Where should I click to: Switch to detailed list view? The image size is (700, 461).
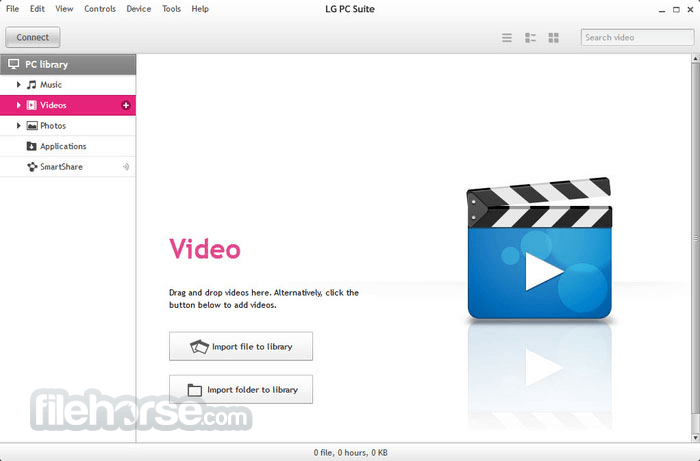click(x=530, y=37)
